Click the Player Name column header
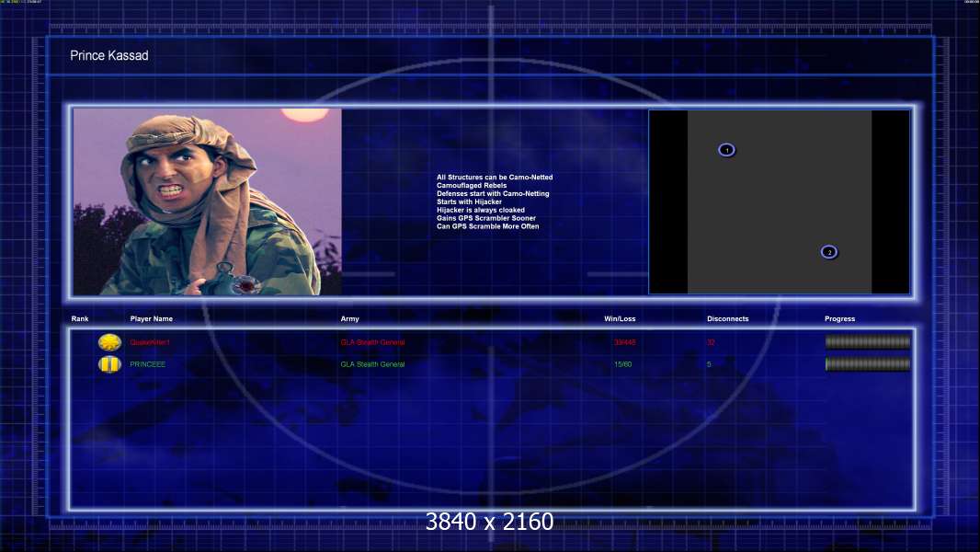The width and height of the screenshot is (980, 552). coord(152,319)
